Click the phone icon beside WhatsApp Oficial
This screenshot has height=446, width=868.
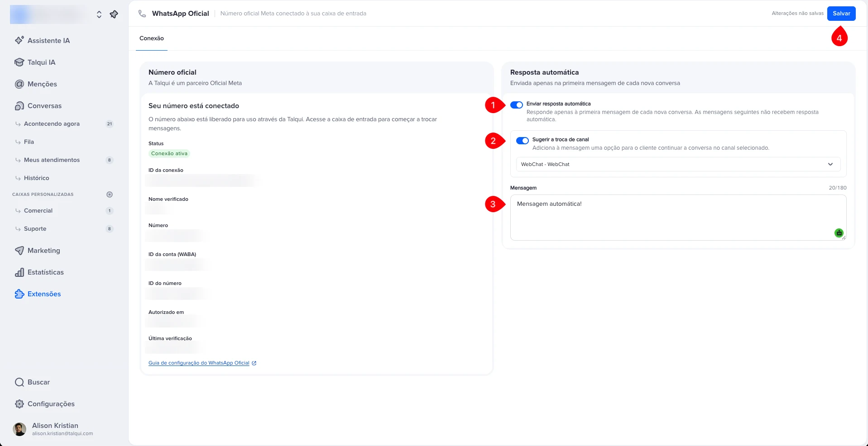[142, 14]
